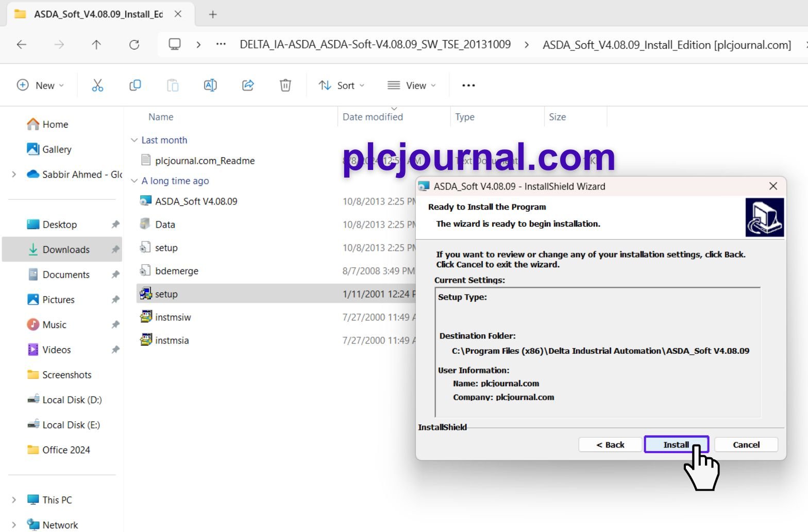Select the instmsia file
The width and height of the screenshot is (808, 532).
click(x=172, y=340)
